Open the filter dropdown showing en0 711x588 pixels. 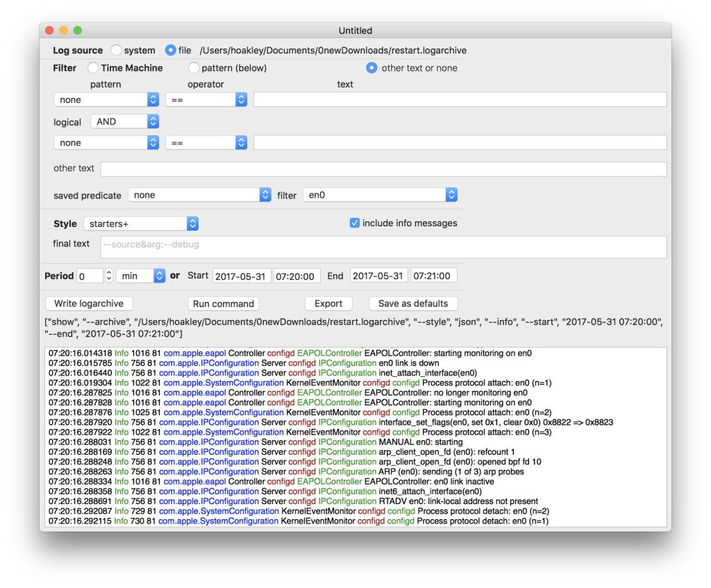380,195
